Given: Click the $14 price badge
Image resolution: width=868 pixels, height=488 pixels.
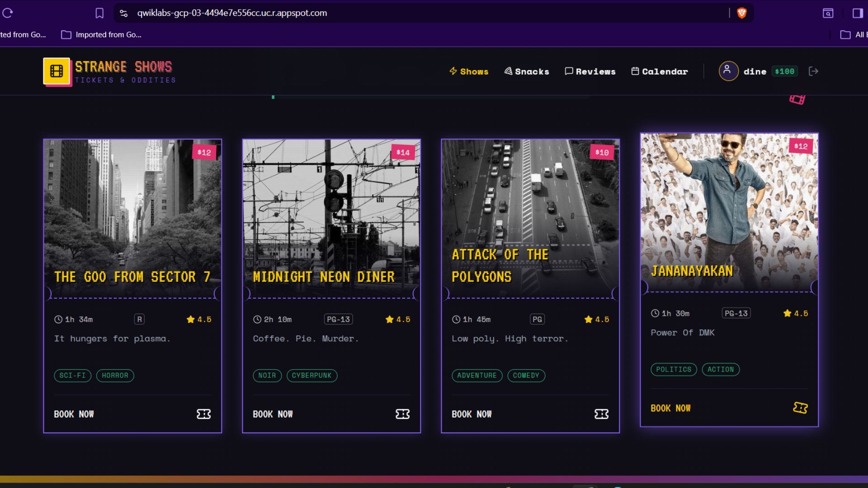Looking at the screenshot, I should click(403, 153).
